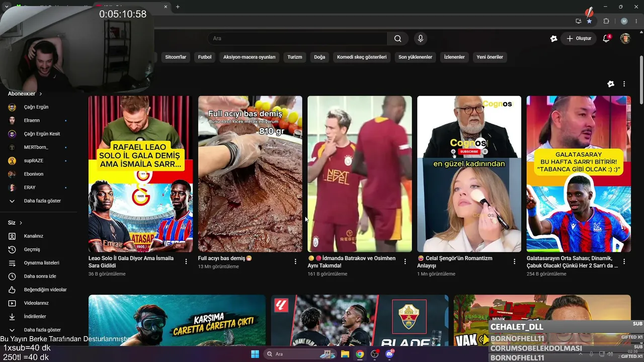Image resolution: width=644 pixels, height=362 pixels.
Task: Select the Sitcom'lar filter chip
Action: (x=176, y=57)
